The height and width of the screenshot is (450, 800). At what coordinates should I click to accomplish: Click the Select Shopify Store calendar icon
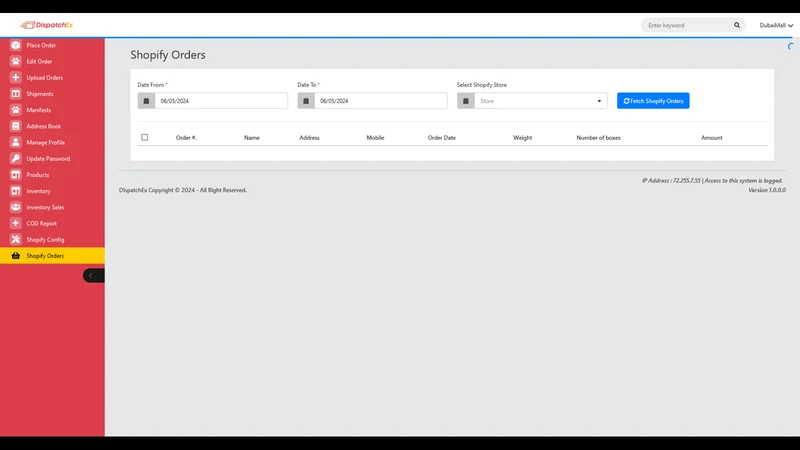tap(466, 101)
